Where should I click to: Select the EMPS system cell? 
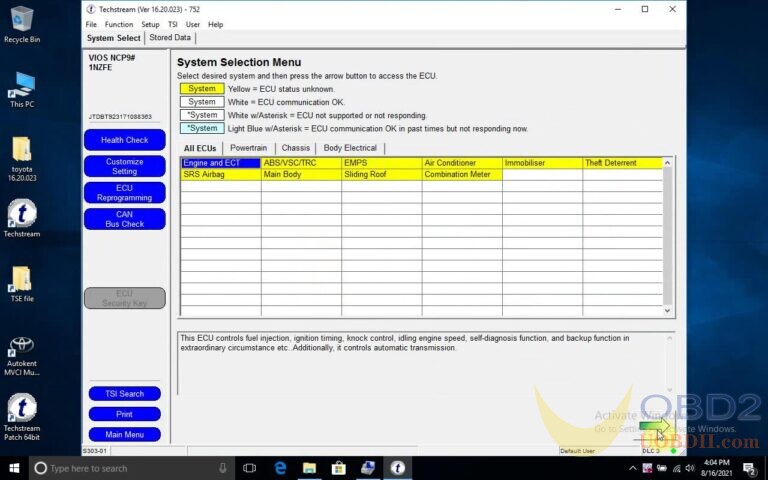(382, 163)
